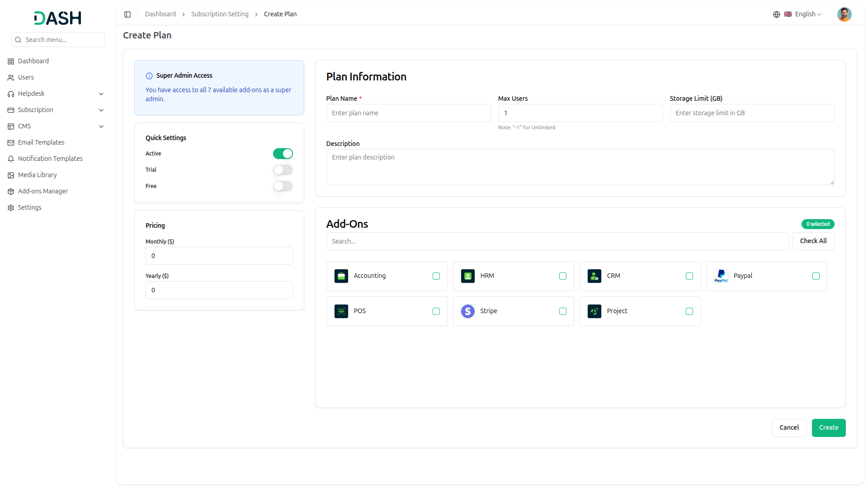Click the Add-Ons search field

click(557, 241)
